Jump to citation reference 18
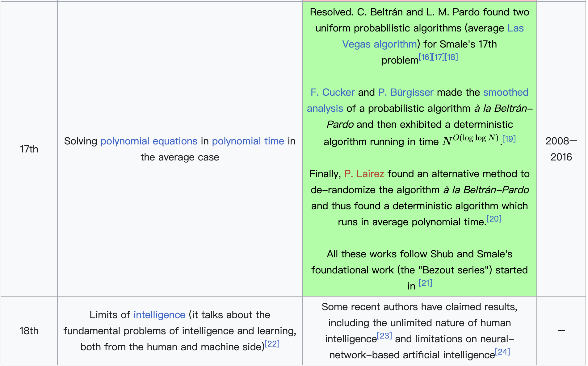The width and height of the screenshot is (588, 366). (451, 57)
